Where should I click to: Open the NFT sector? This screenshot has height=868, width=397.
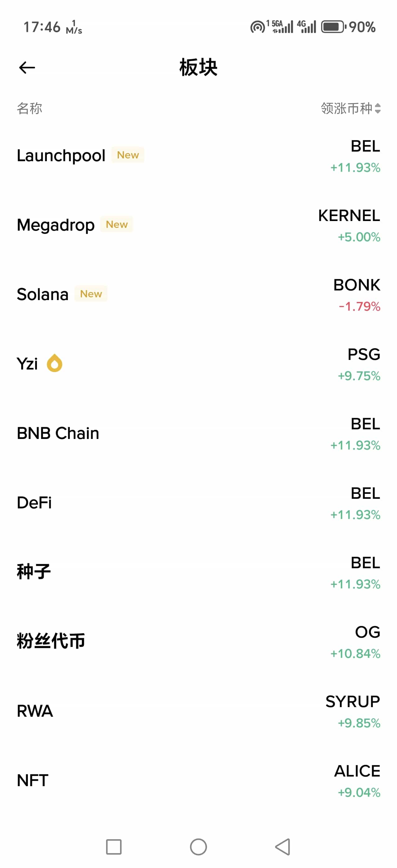coord(33,780)
